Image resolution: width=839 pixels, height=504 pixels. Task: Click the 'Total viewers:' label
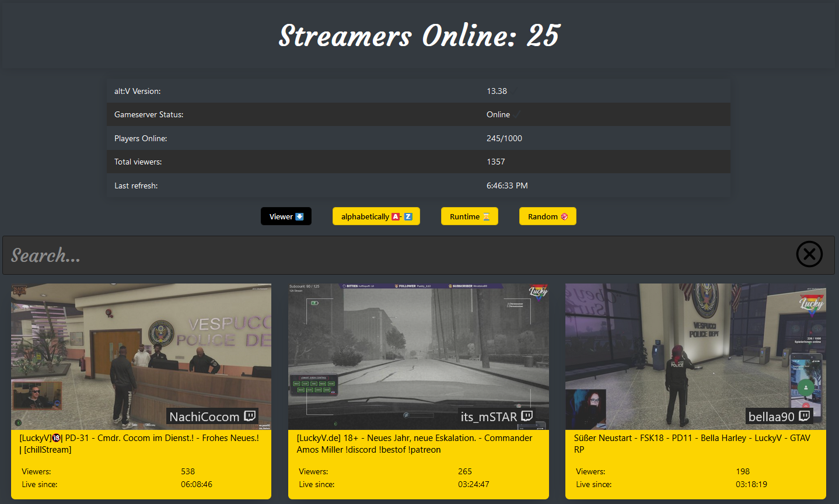point(138,162)
